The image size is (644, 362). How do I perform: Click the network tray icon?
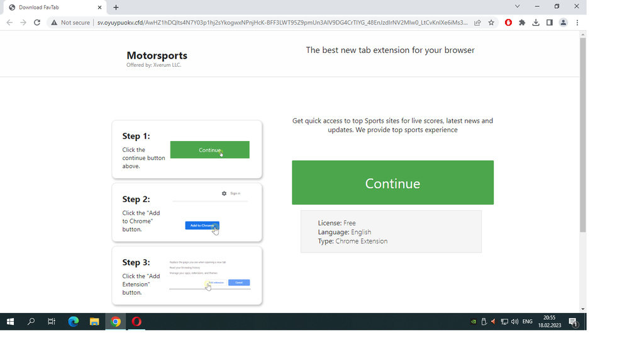click(x=504, y=322)
